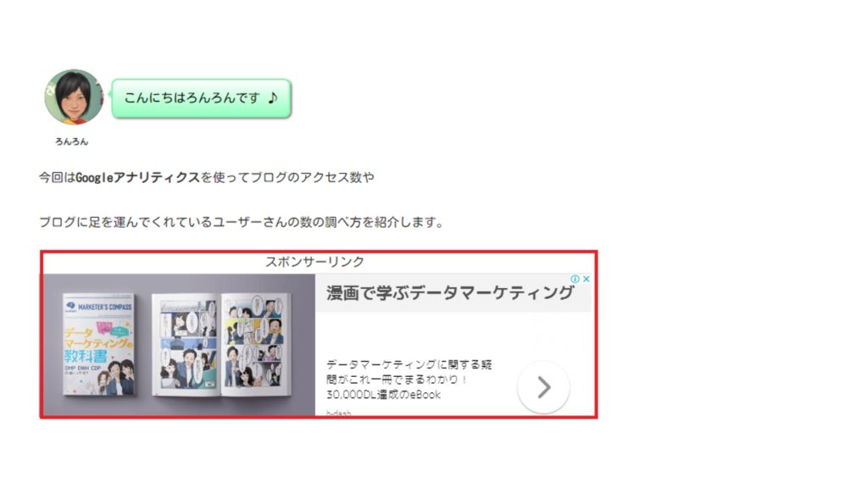
Task: Click the sentence ending with 紹介します
Action: coord(241,223)
